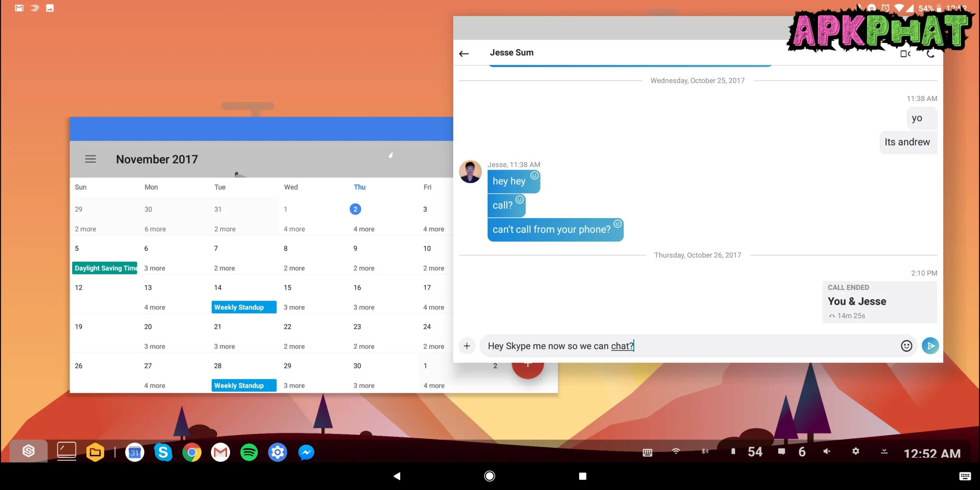
Task: Open Weekly Standup event on the 14th
Action: pyautogui.click(x=243, y=307)
